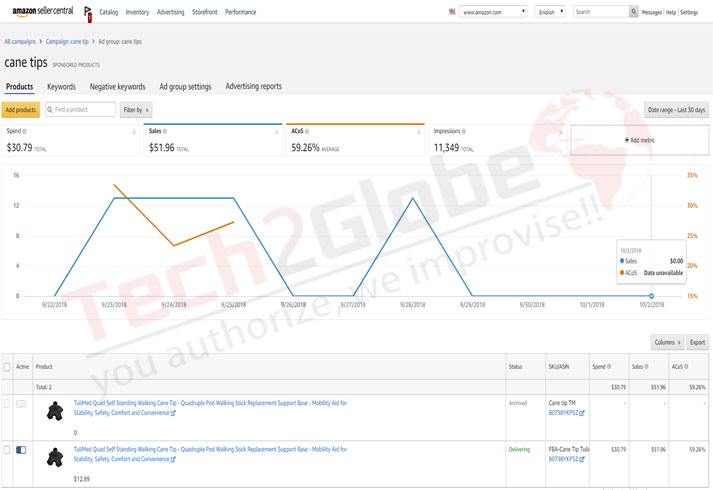The width and height of the screenshot is (713, 490).
Task: Remove the ACoS metric card
Action: click(x=419, y=131)
